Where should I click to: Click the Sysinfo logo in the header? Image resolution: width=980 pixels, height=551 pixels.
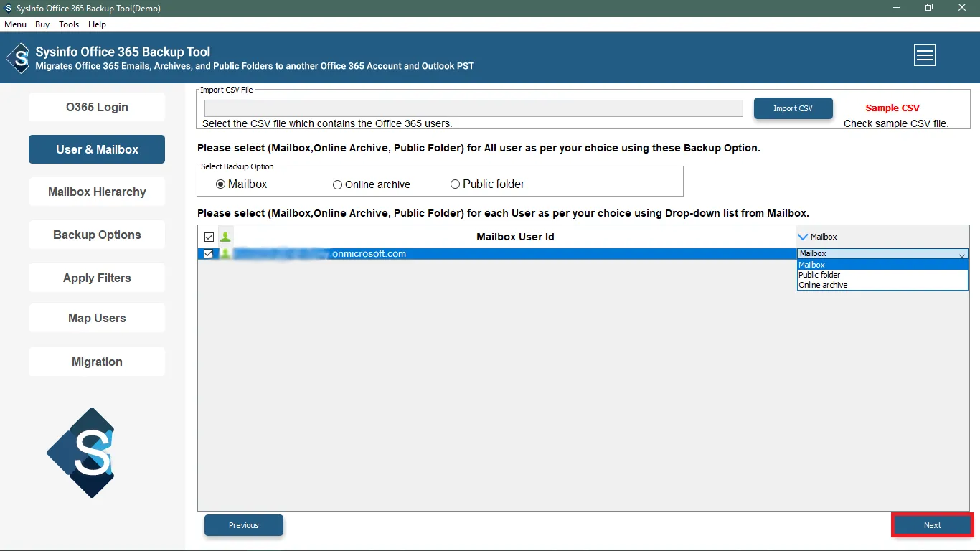18,58
